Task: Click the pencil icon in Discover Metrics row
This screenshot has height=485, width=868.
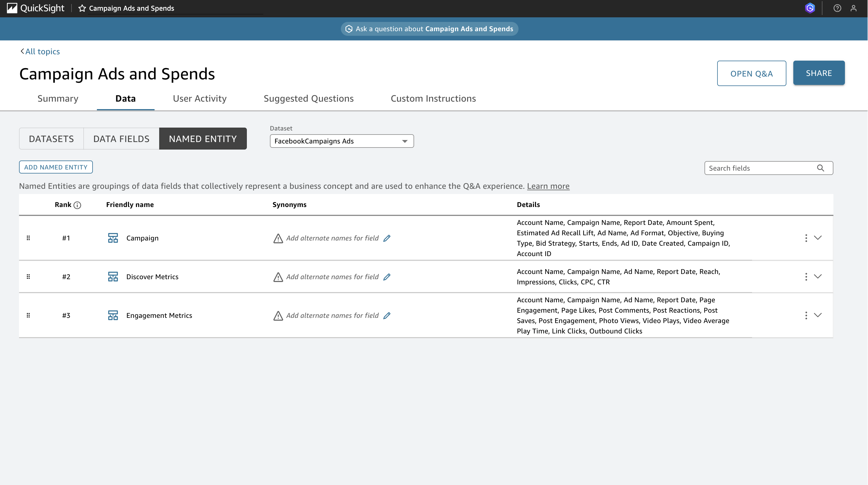Action: 387,277
